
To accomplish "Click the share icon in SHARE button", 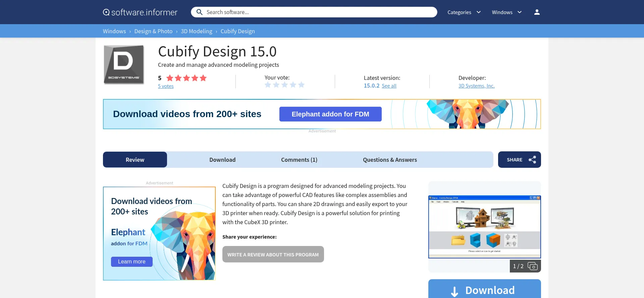I will point(532,160).
